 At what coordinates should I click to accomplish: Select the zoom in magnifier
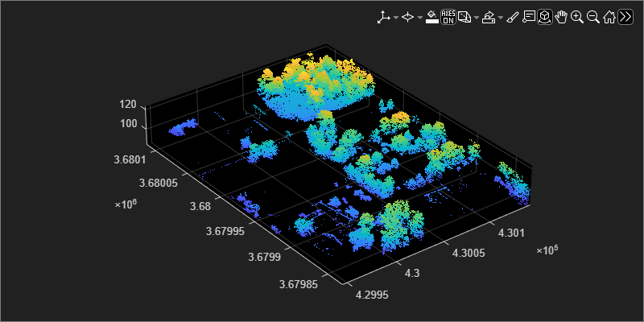pos(577,17)
